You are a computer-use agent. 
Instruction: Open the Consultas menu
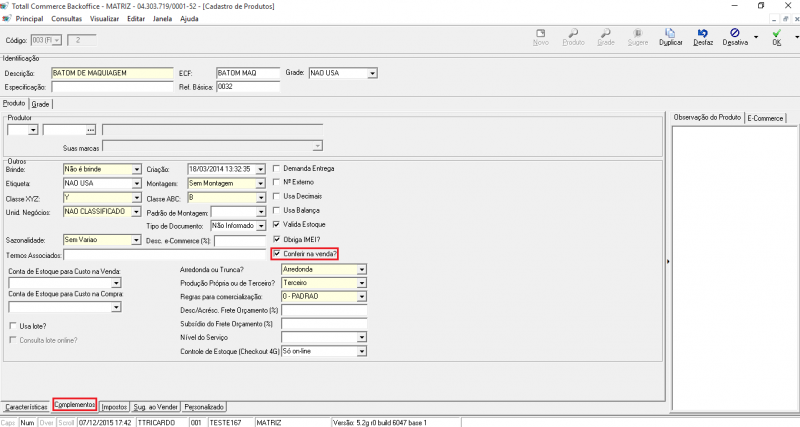(66, 19)
